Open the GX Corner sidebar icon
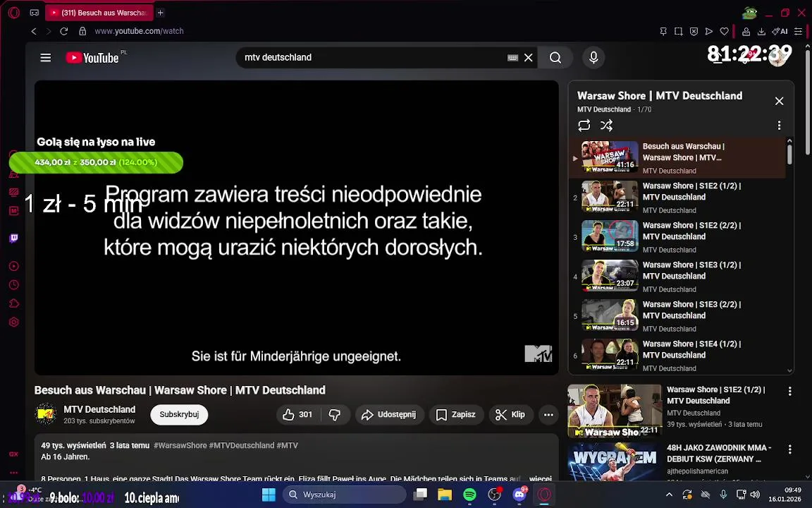 (14, 454)
